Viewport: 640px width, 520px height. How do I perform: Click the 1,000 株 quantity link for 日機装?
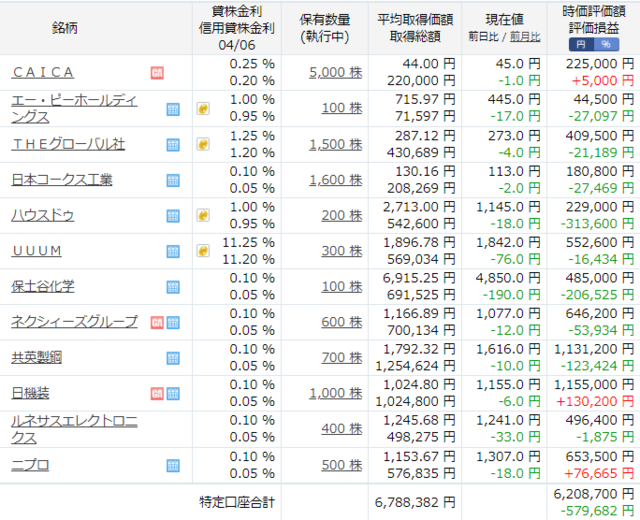(x=335, y=394)
